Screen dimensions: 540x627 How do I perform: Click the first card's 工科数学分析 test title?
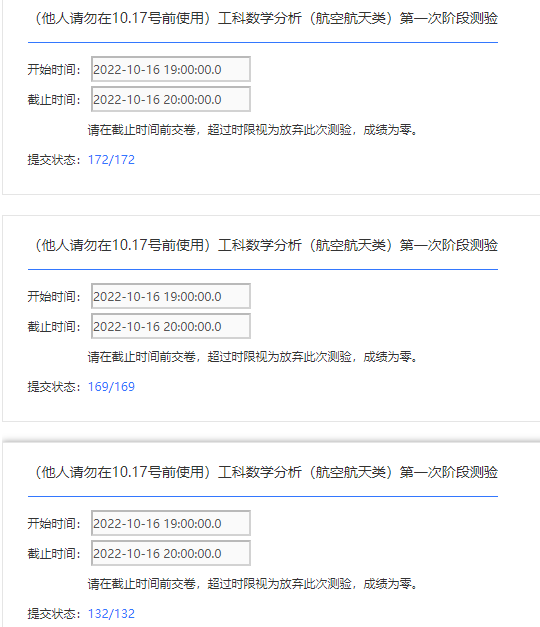[264, 18]
